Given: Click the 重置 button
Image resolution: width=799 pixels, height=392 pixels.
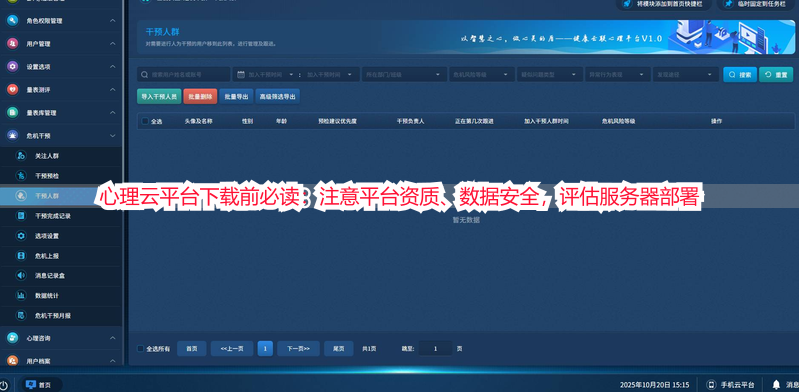Looking at the screenshot, I should point(776,74).
